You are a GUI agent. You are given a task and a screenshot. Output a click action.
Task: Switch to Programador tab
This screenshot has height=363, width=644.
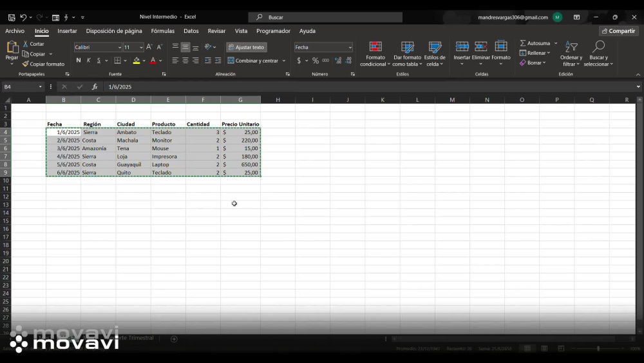click(x=273, y=31)
